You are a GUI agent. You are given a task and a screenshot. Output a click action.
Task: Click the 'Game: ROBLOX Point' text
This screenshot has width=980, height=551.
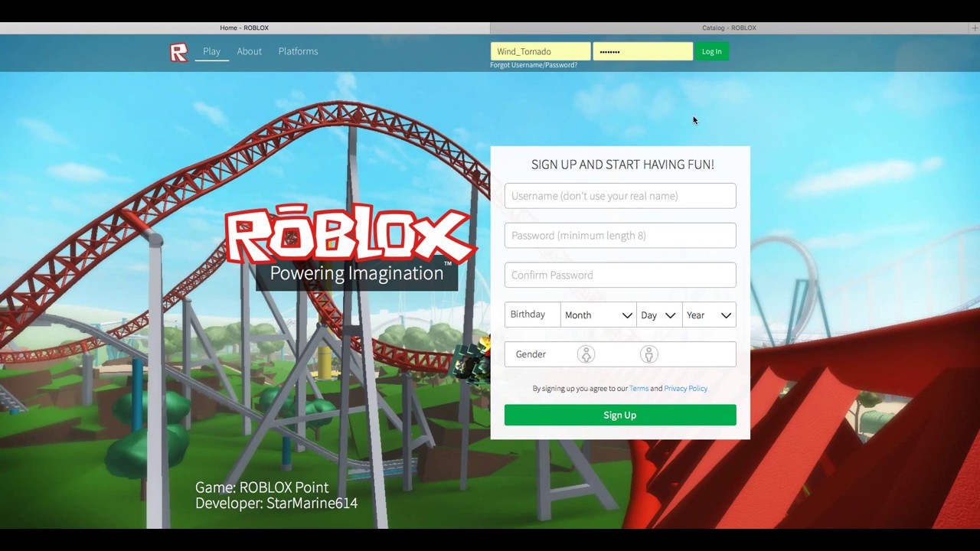(x=262, y=487)
